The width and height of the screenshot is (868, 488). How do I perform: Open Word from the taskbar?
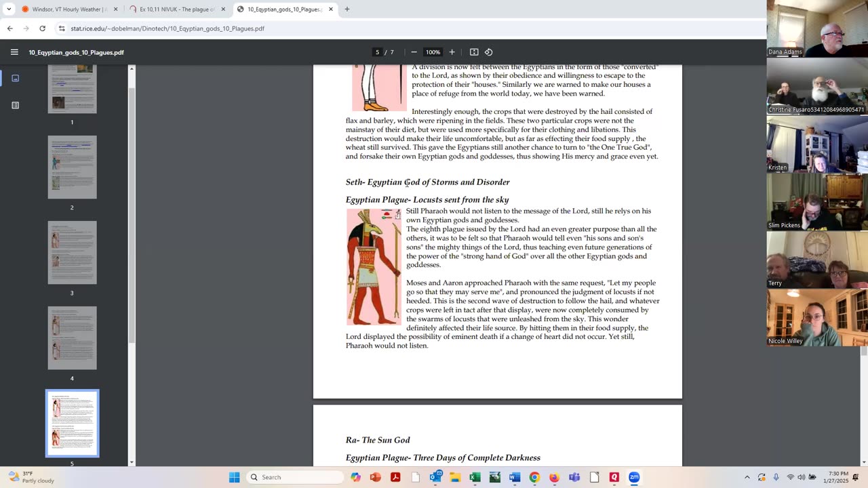point(515,477)
